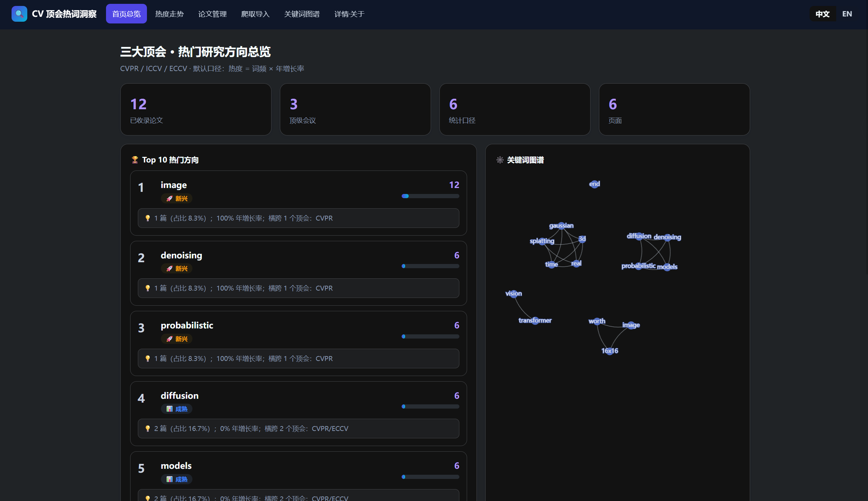Click the end node in keyword graph

point(594,184)
